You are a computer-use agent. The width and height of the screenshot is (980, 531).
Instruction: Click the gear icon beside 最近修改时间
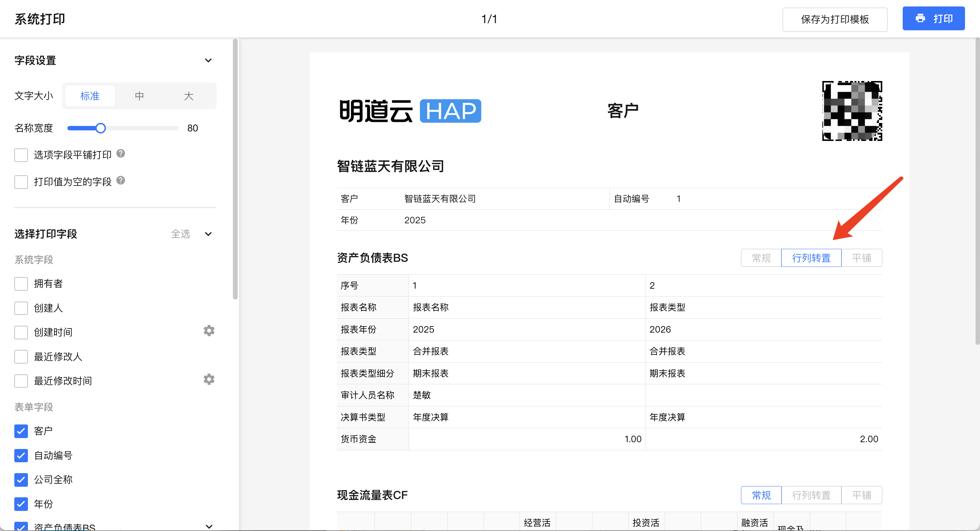(x=209, y=379)
